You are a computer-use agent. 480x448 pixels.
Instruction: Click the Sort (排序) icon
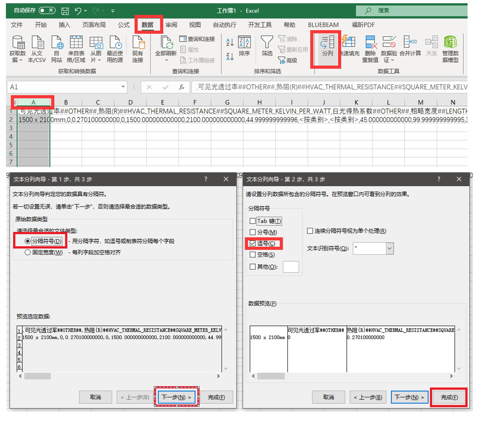tap(244, 43)
